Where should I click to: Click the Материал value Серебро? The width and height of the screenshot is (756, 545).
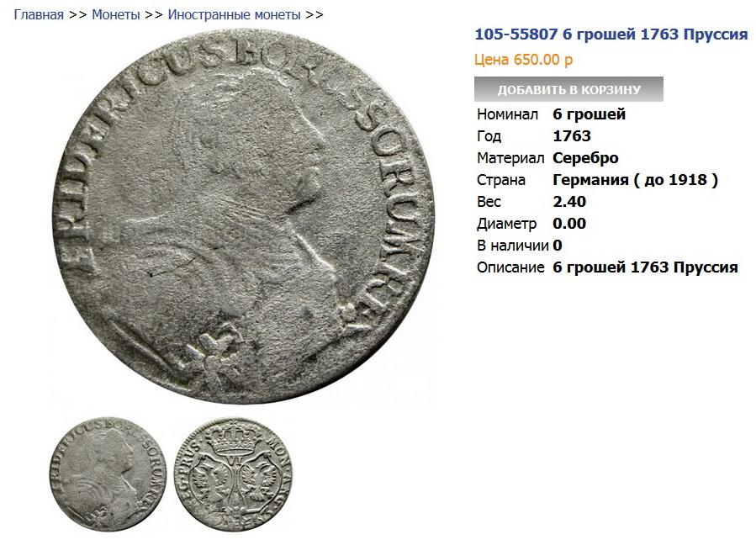[585, 158]
